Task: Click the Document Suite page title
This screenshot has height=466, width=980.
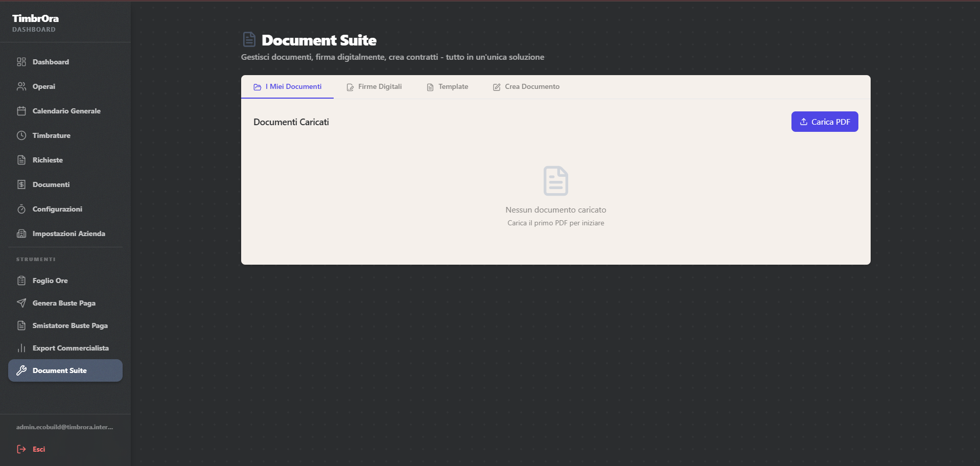Action: click(319, 40)
